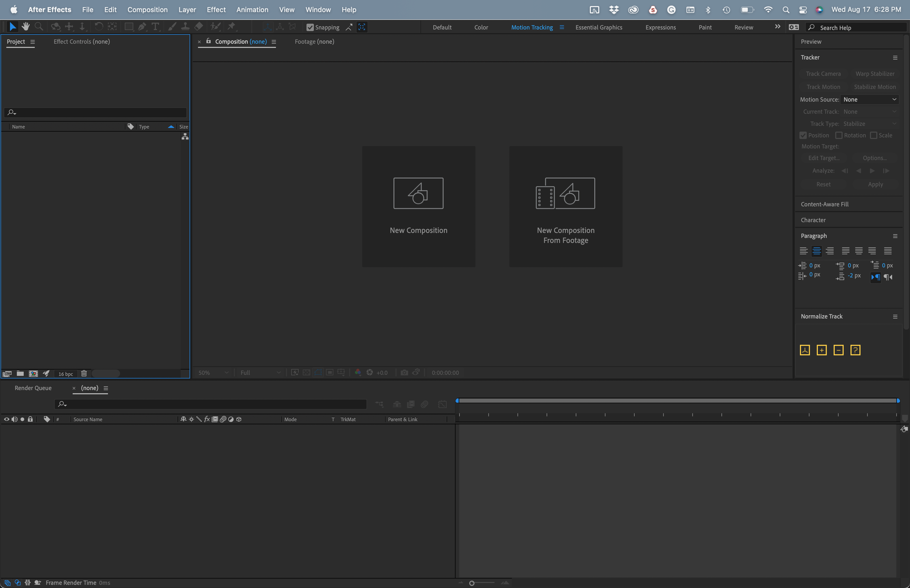Select the Brush tool
Viewport: 910px width, 588px height.
(x=172, y=26)
